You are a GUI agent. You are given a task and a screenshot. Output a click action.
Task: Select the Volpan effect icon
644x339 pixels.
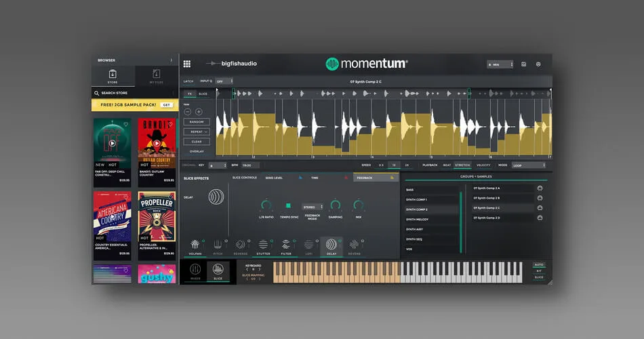(x=195, y=245)
